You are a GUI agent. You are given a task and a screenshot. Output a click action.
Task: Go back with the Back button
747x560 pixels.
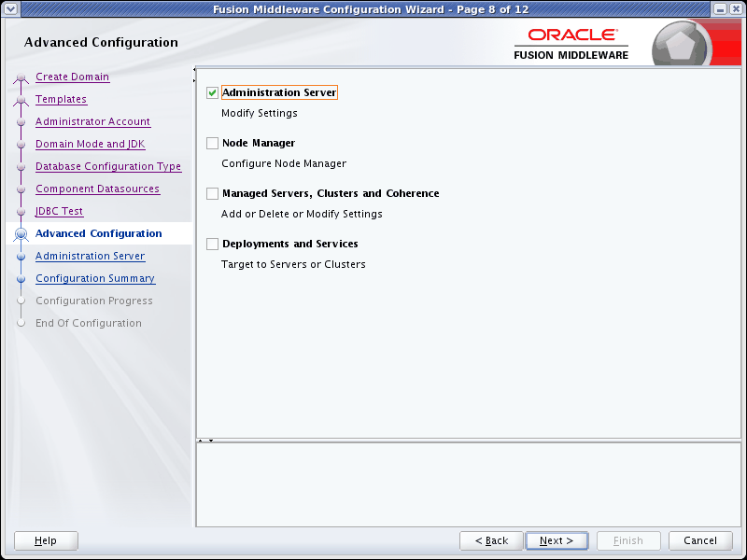[491, 540]
